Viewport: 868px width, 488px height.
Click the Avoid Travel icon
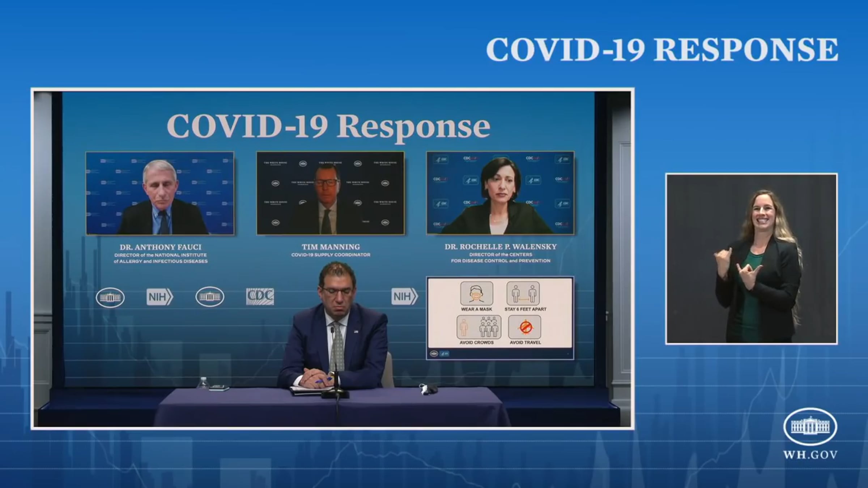(525, 327)
